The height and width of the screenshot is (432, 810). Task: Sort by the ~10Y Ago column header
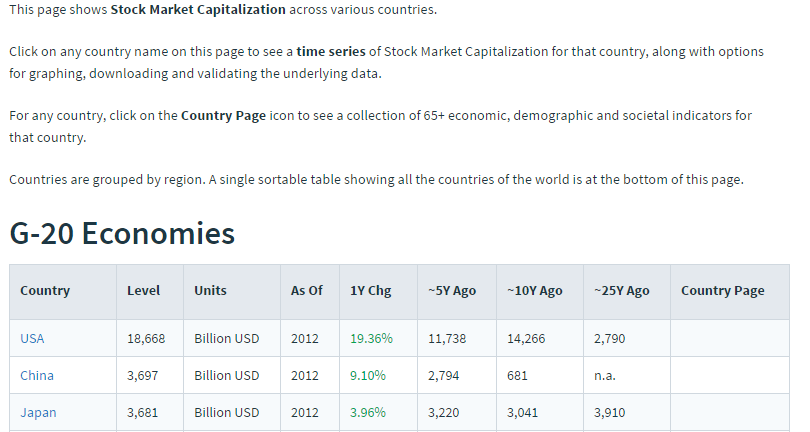click(535, 290)
